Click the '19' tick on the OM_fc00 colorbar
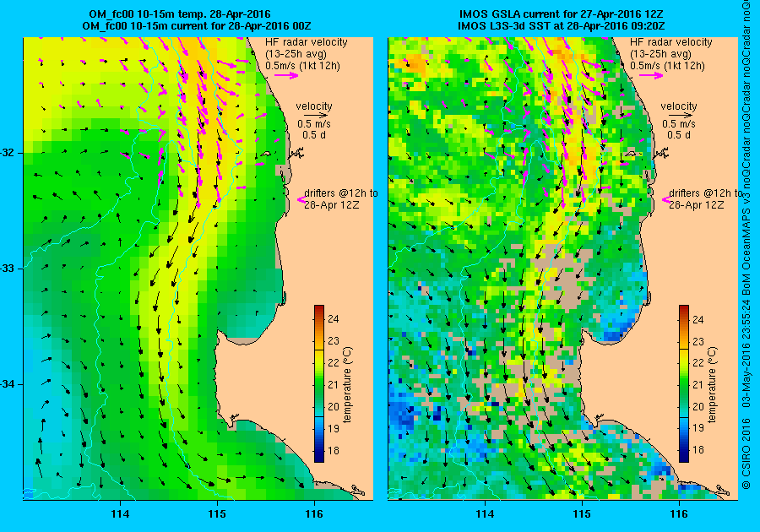 [x=333, y=428]
